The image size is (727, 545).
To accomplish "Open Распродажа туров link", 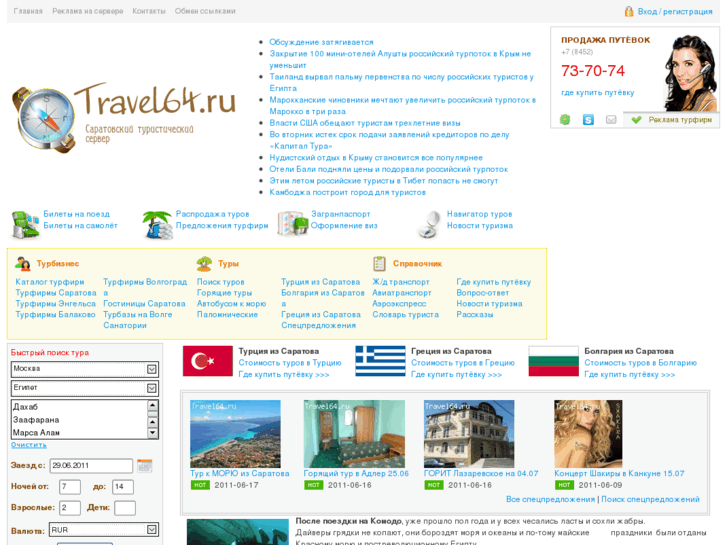I will tap(212, 214).
